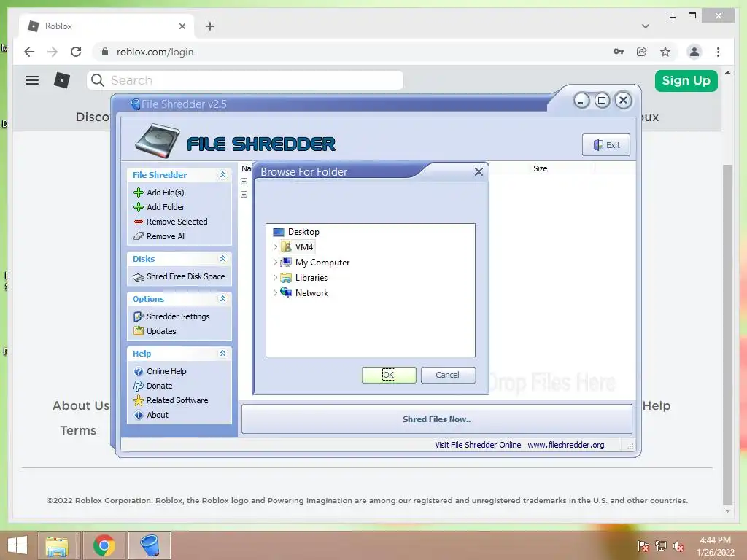Select the Network globe icon
The width and height of the screenshot is (747, 560).
286,293
